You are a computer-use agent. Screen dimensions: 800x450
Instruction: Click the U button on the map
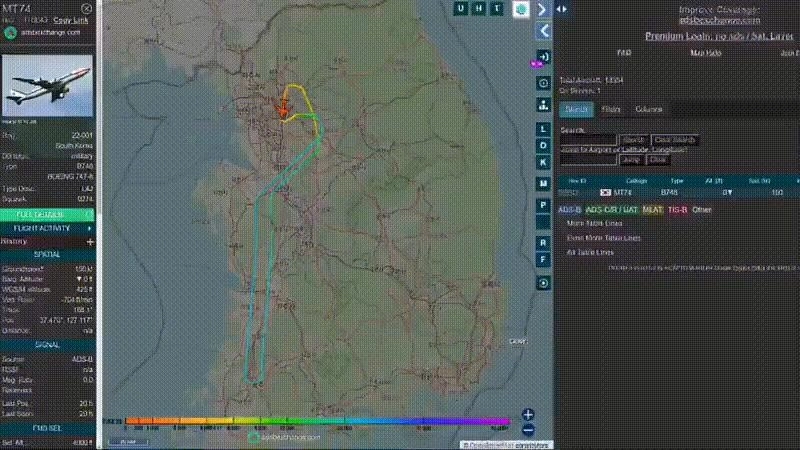(460, 9)
